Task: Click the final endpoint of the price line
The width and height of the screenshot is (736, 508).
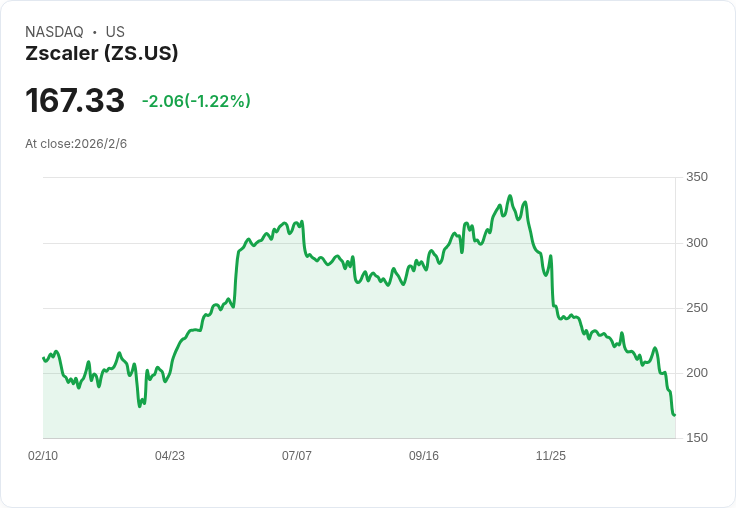Action: pos(675,415)
